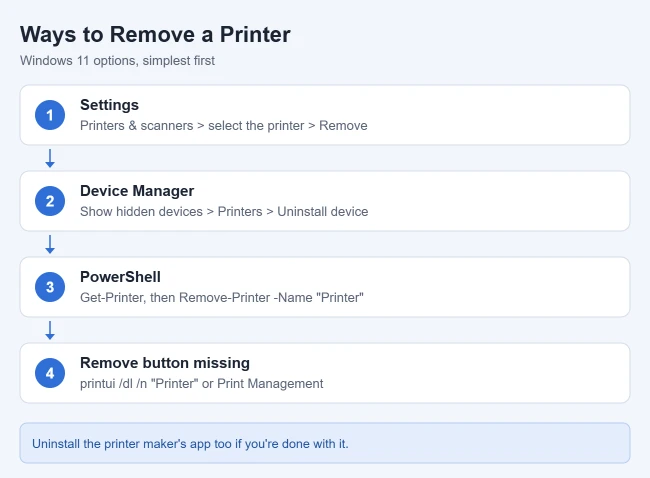Click the "printui /dl /n" command line text
Image resolution: width=650 pixels, height=478 pixels.
pyautogui.click(x=201, y=383)
